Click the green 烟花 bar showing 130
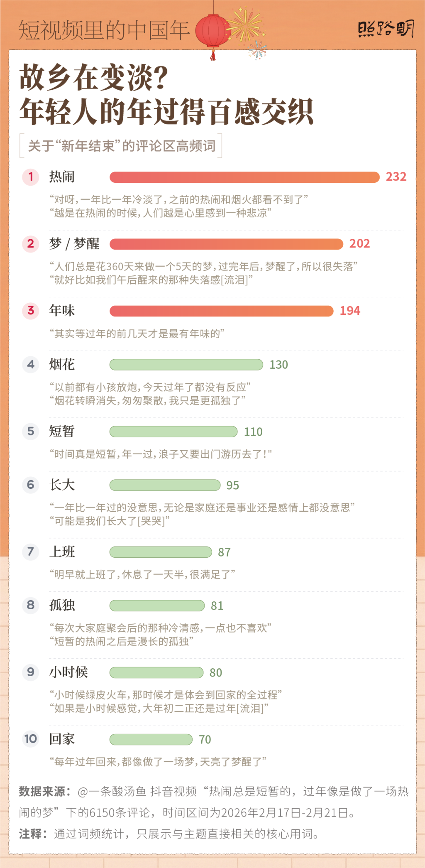The height and width of the screenshot is (868, 425). coord(186,365)
